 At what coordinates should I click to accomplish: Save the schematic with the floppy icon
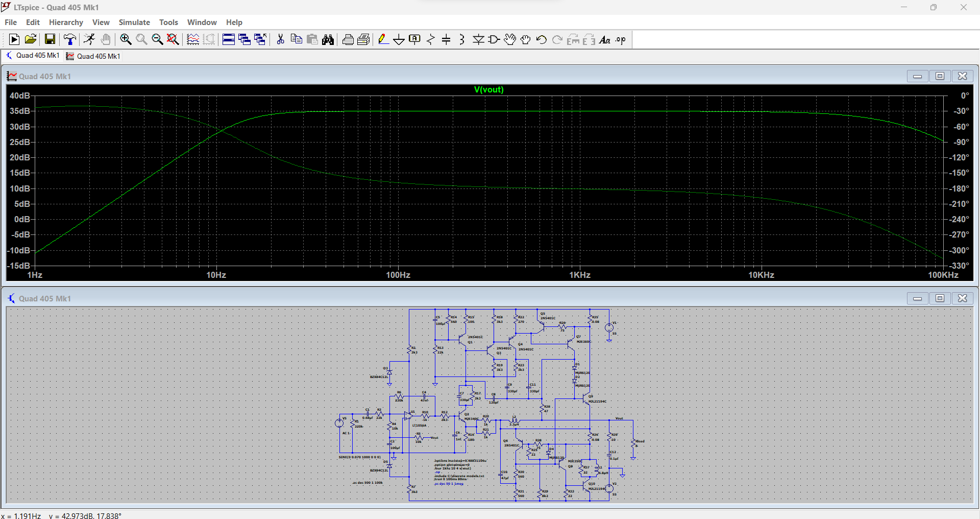[50, 39]
